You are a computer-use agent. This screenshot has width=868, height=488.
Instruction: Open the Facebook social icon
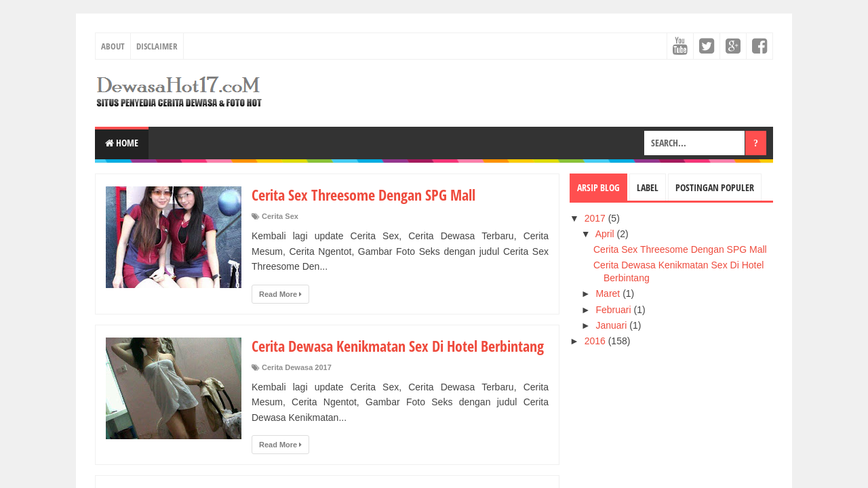pyautogui.click(x=759, y=46)
